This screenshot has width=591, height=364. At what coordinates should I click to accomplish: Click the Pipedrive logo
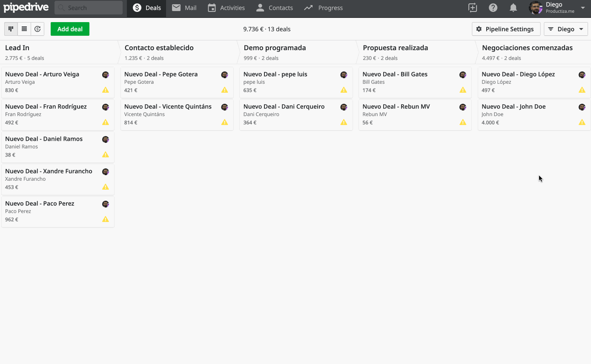click(26, 8)
